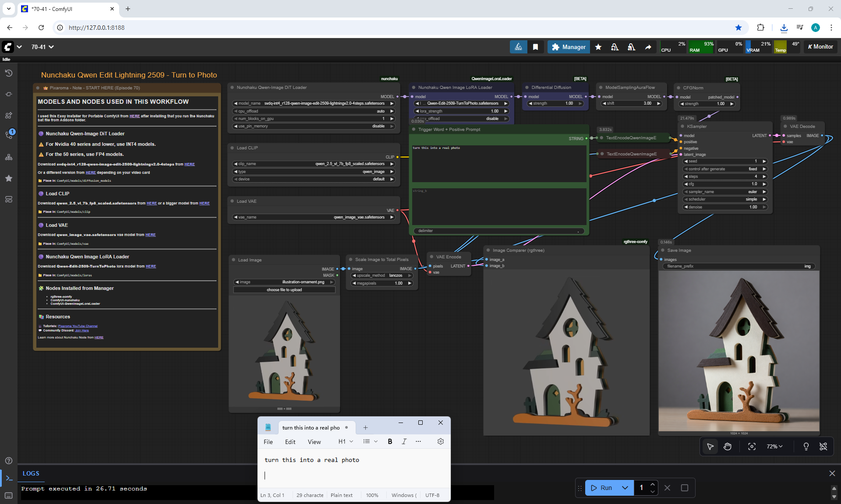The image size is (841, 504).
Task: Switch to the LOGS tab
Action: pyautogui.click(x=31, y=473)
